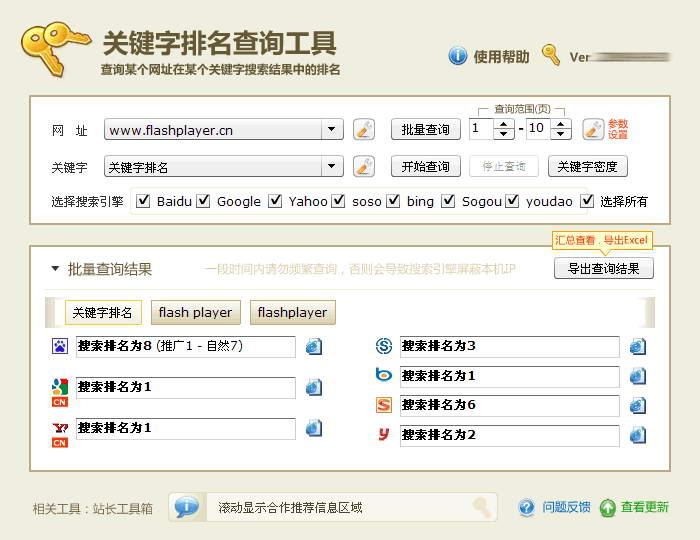Click the Sogou result 搜索排名为6
Image resolution: width=700 pixels, height=540 pixels.
pyautogui.click(x=509, y=406)
